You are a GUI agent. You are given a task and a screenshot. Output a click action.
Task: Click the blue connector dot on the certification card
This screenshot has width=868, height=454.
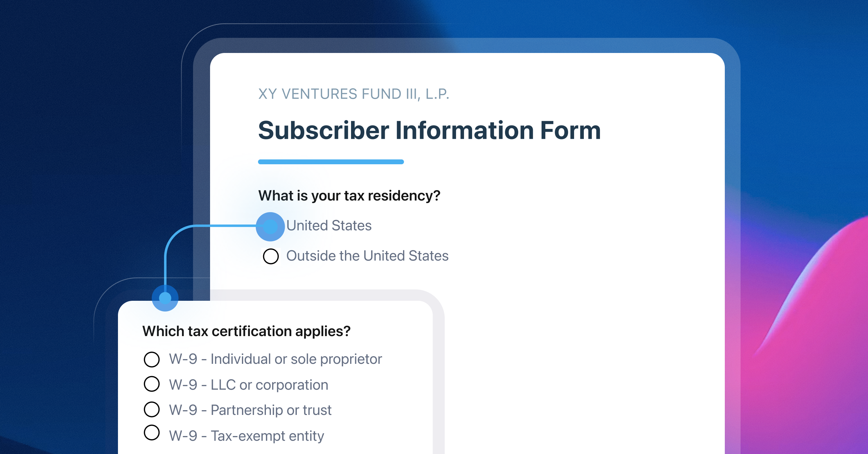(165, 298)
